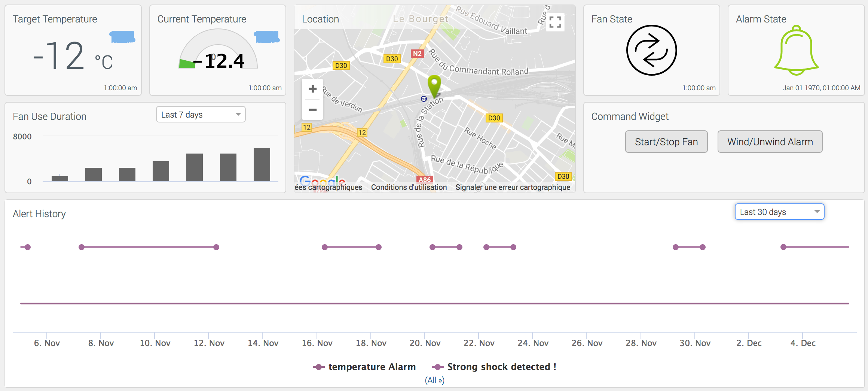Click the fan state circular arrows icon

point(651,50)
